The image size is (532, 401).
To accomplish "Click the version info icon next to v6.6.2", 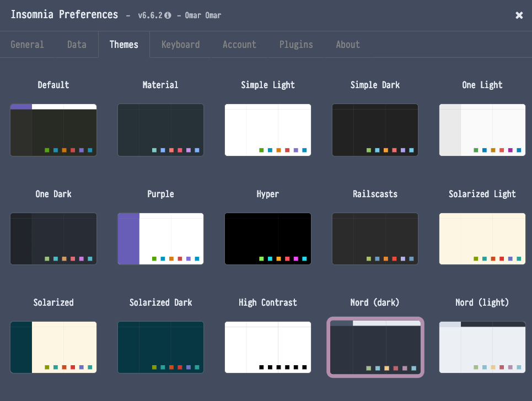I will coord(168,15).
